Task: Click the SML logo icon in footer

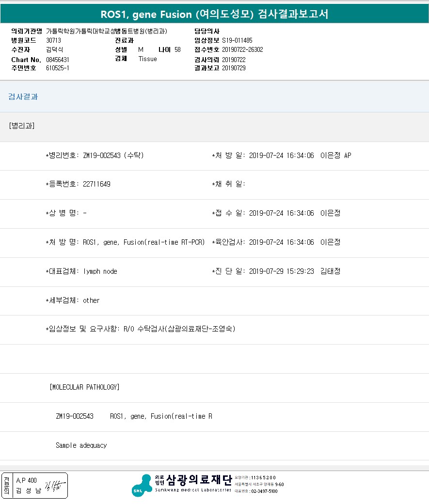Action: click(142, 485)
